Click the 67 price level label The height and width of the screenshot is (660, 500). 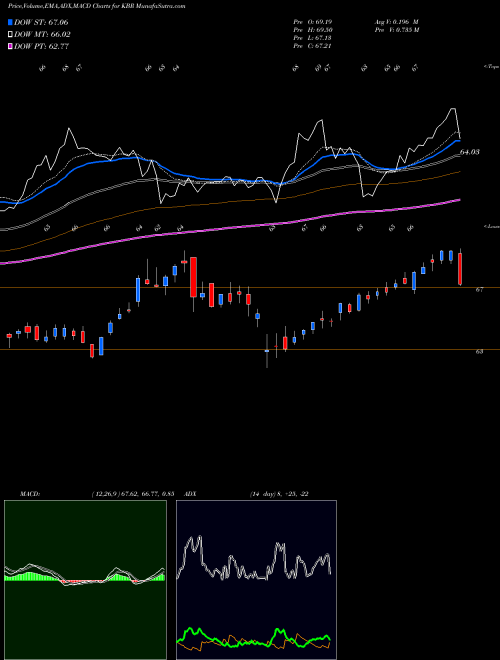(x=479, y=290)
